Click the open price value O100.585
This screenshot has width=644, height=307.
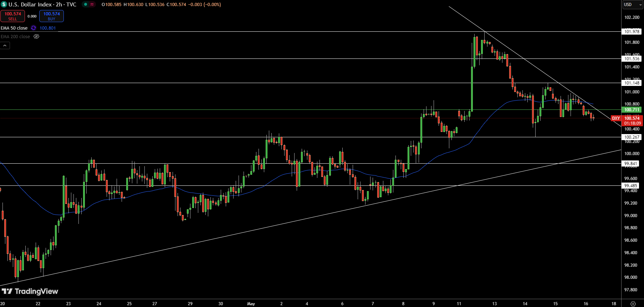click(112, 5)
